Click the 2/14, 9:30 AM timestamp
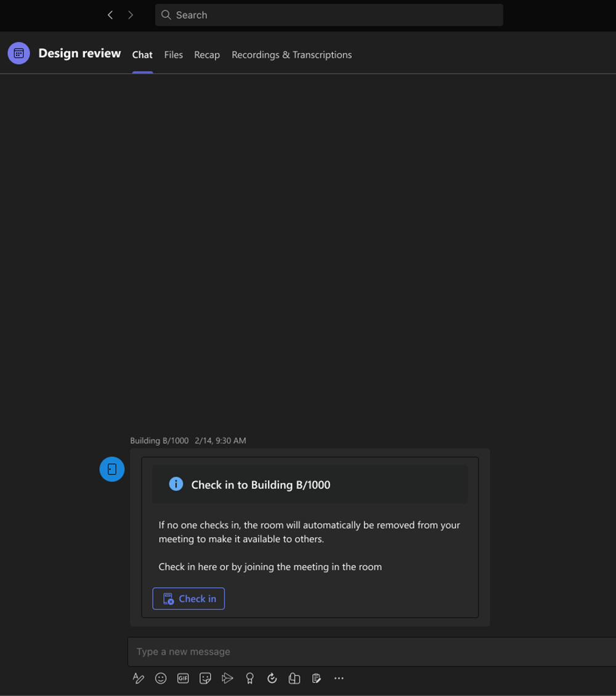The image size is (616, 696). point(220,441)
